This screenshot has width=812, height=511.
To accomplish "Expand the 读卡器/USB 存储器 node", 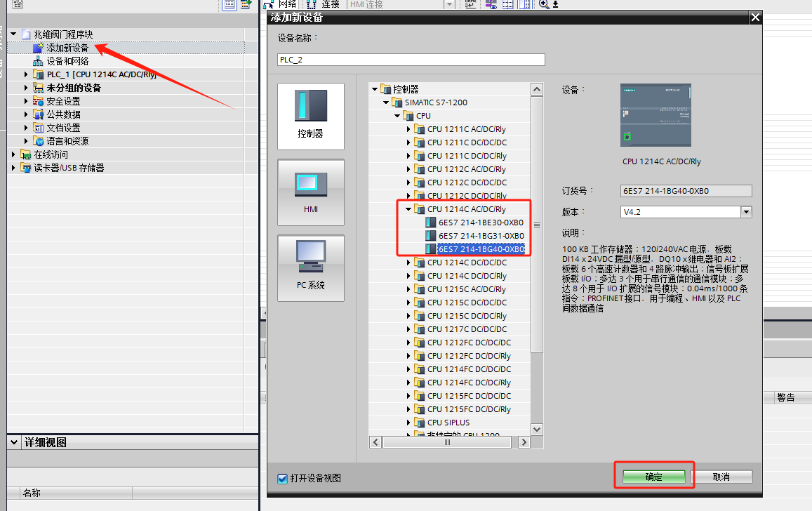I will point(13,168).
